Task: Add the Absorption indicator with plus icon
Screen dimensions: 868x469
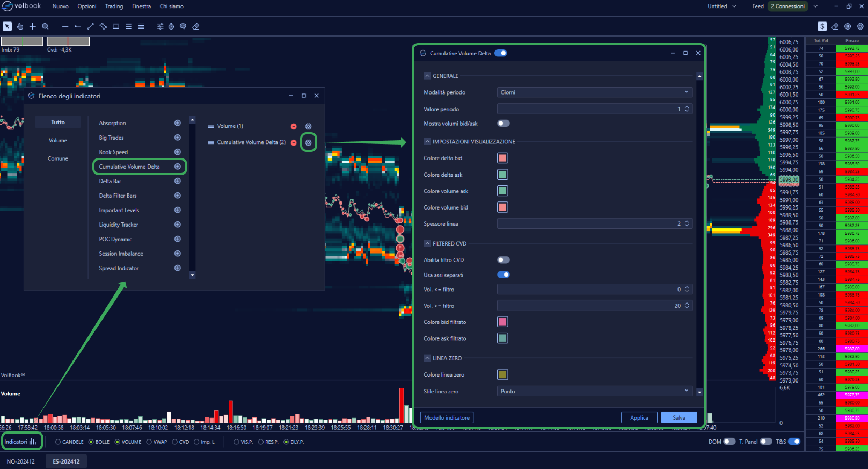Action: [x=178, y=123]
